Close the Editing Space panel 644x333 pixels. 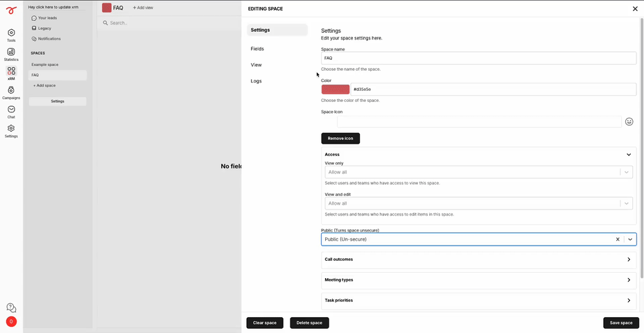pyautogui.click(x=635, y=8)
